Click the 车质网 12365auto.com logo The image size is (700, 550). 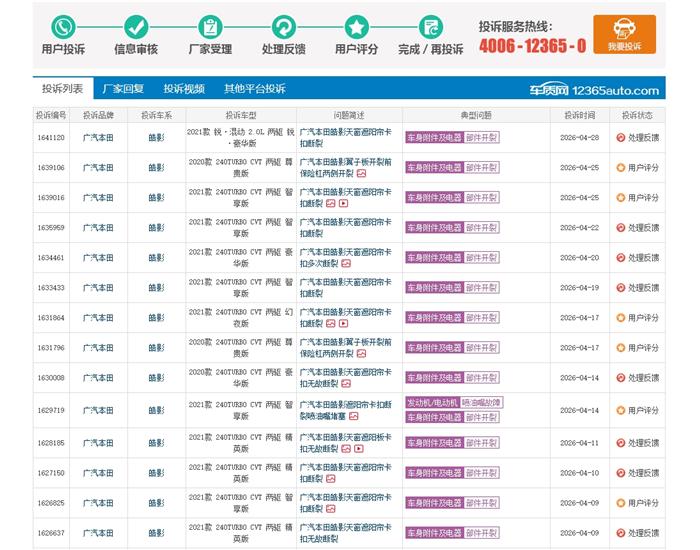point(594,89)
